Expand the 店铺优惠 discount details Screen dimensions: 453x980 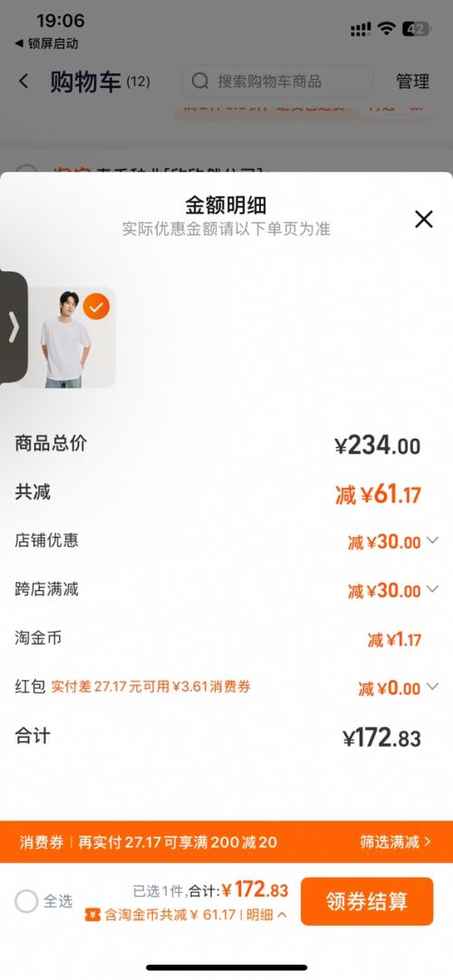[x=432, y=540]
